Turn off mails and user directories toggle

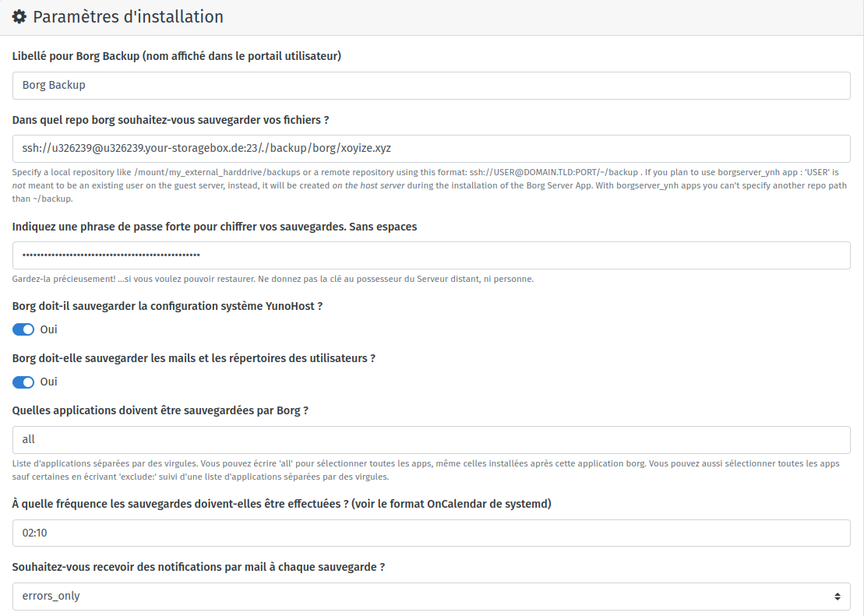click(23, 382)
